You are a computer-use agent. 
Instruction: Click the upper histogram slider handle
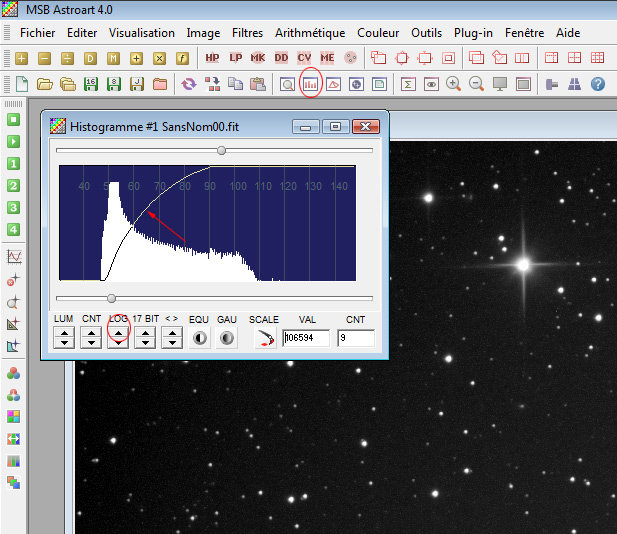click(x=222, y=151)
